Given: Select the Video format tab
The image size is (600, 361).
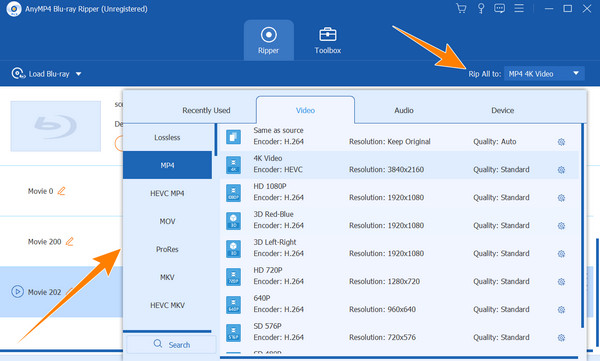Looking at the screenshot, I should click(305, 110).
